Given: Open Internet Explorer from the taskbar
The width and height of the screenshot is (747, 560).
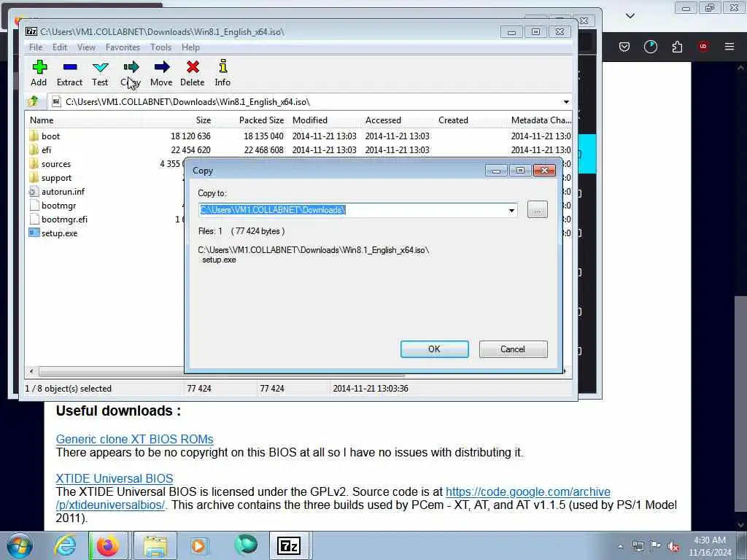Looking at the screenshot, I should (65, 545).
